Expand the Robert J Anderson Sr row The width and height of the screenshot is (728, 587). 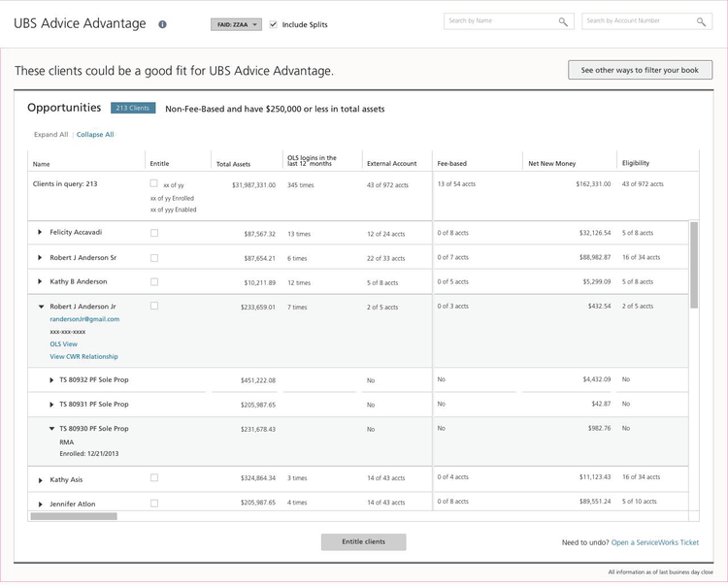tap(40, 257)
